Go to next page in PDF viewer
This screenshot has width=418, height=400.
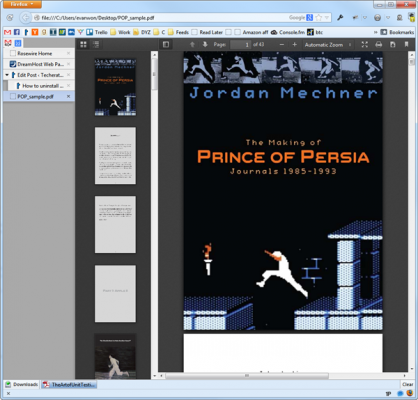205,44
